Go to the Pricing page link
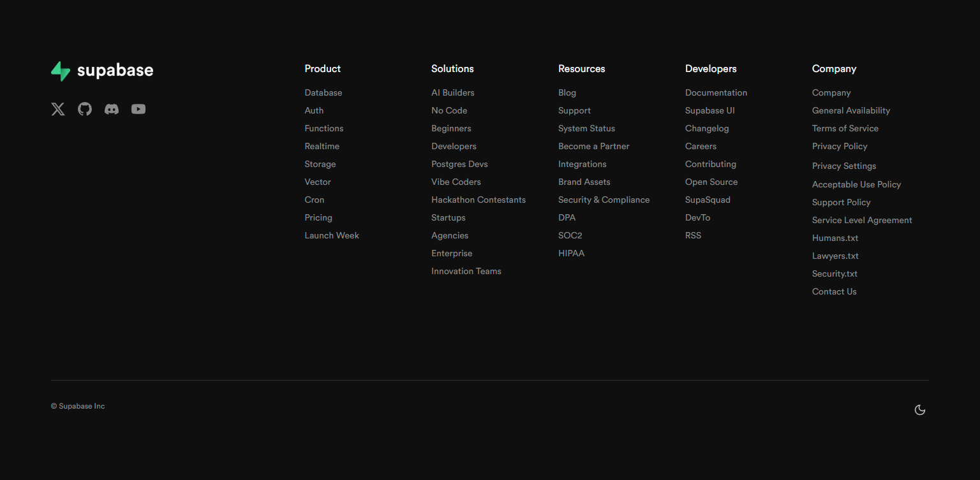The height and width of the screenshot is (480, 980). point(318,217)
